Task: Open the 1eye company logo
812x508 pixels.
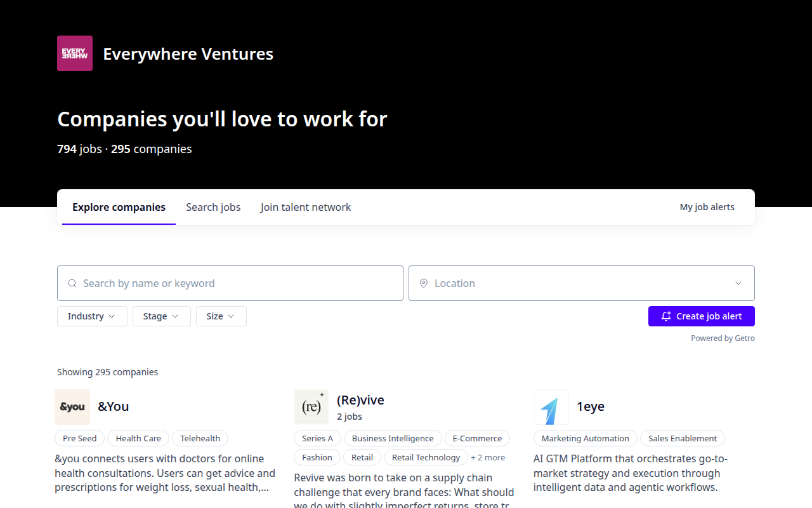Action: (551, 407)
